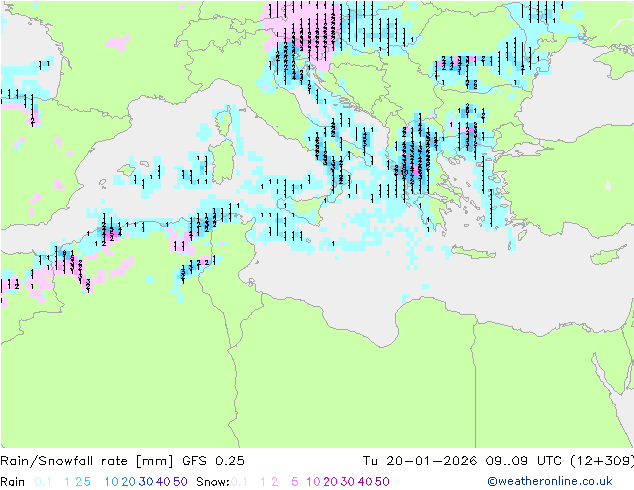Select the Rain legend value 30
This screenshot has height=490, width=634.
(146, 482)
